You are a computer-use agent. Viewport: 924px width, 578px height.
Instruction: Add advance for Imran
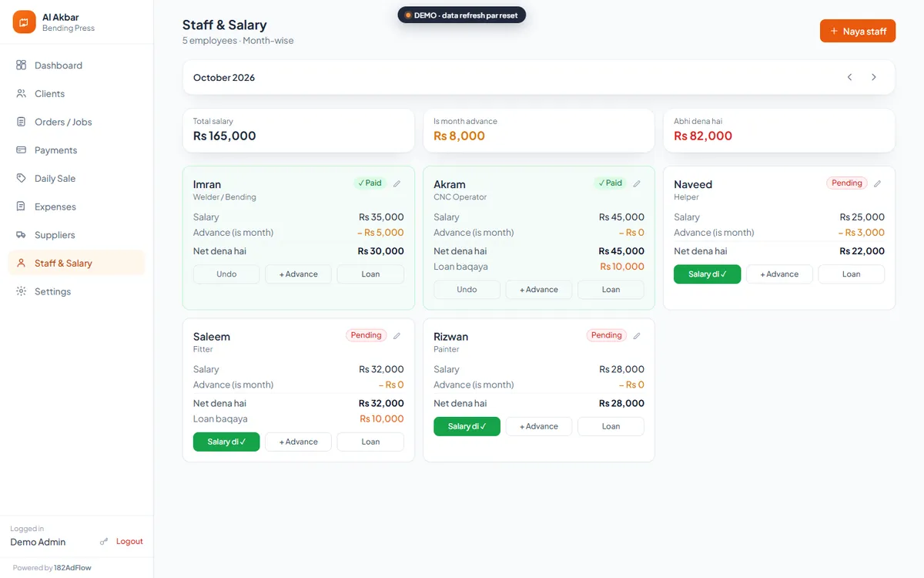click(x=299, y=274)
